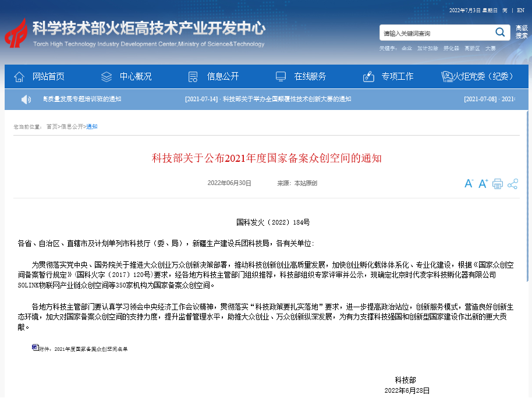Click the home icon beside 网站首页
532x398 pixels.
click(x=19, y=77)
